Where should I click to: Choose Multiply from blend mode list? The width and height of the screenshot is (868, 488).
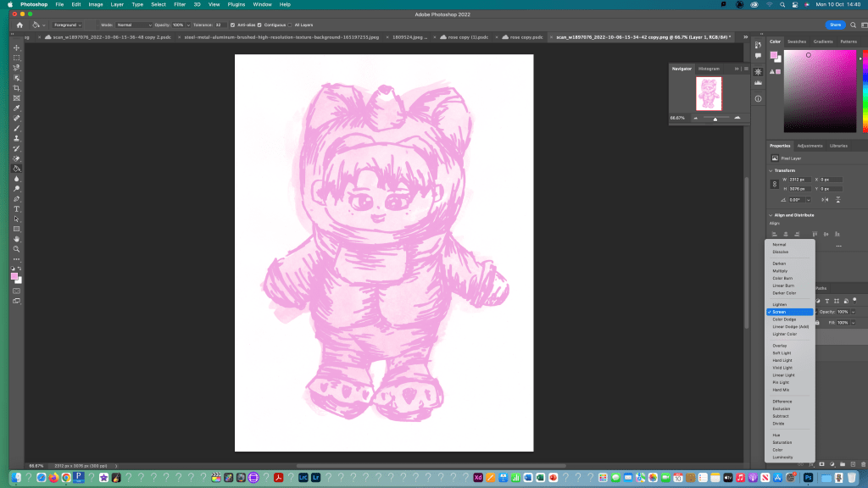780,271
